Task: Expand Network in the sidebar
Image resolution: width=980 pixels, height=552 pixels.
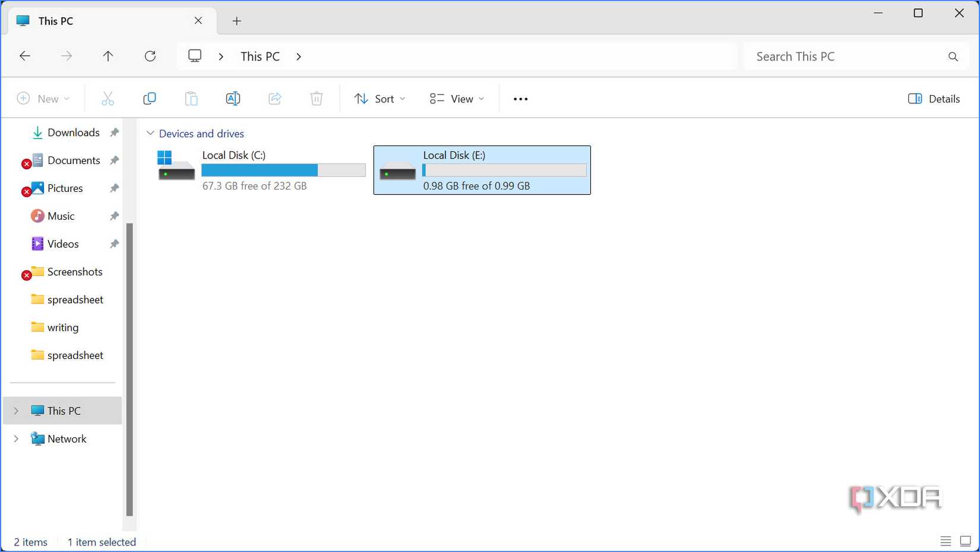Action: point(15,439)
